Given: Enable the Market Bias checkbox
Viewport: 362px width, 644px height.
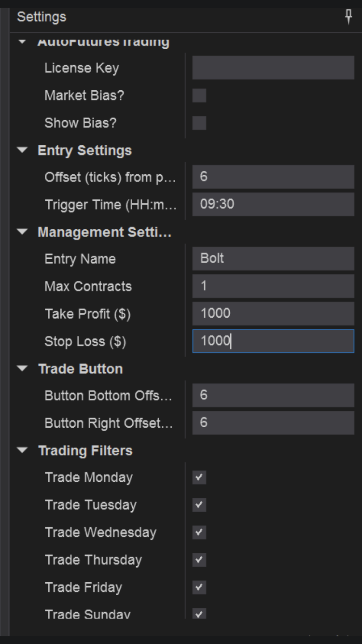Looking at the screenshot, I should tap(199, 96).
